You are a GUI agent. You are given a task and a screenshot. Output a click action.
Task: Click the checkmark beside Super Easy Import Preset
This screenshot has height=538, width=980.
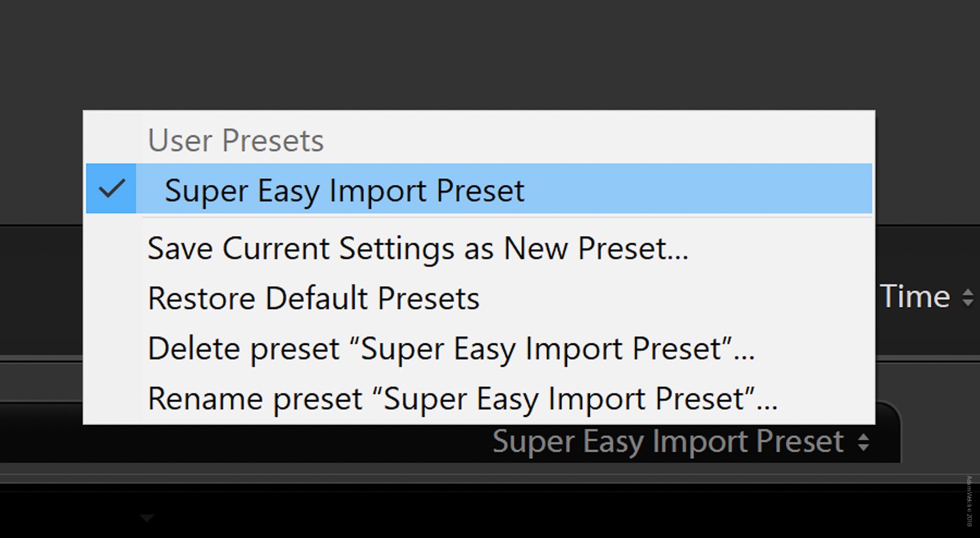point(111,188)
